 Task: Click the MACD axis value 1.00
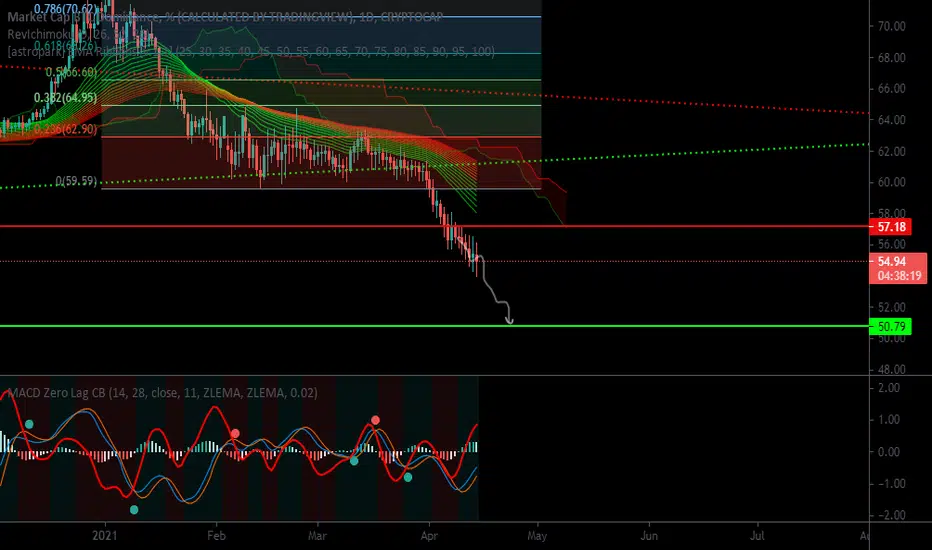coord(889,420)
